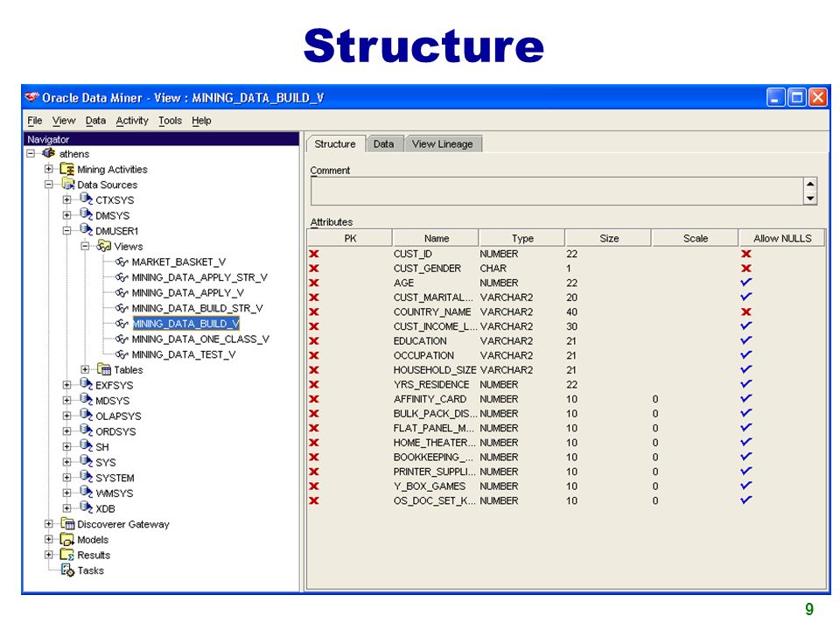840x630 pixels.
Task: Click the MARKET_BASKET_V view icon
Action: (x=122, y=262)
